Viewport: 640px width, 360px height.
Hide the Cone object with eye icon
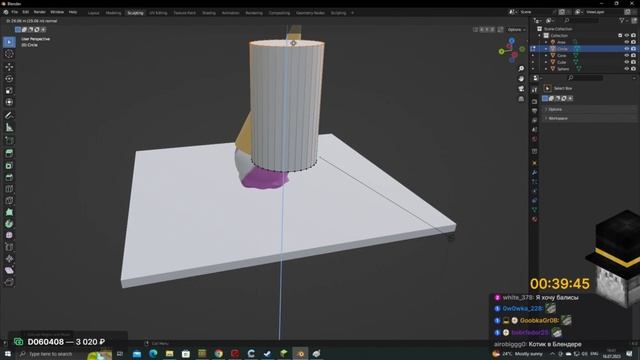pyautogui.click(x=627, y=56)
